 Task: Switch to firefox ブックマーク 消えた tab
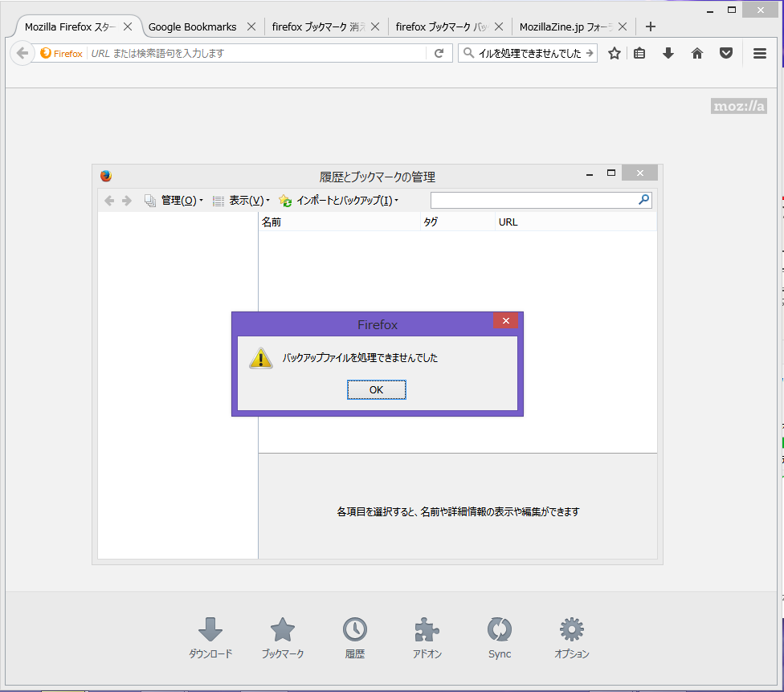coord(318,27)
